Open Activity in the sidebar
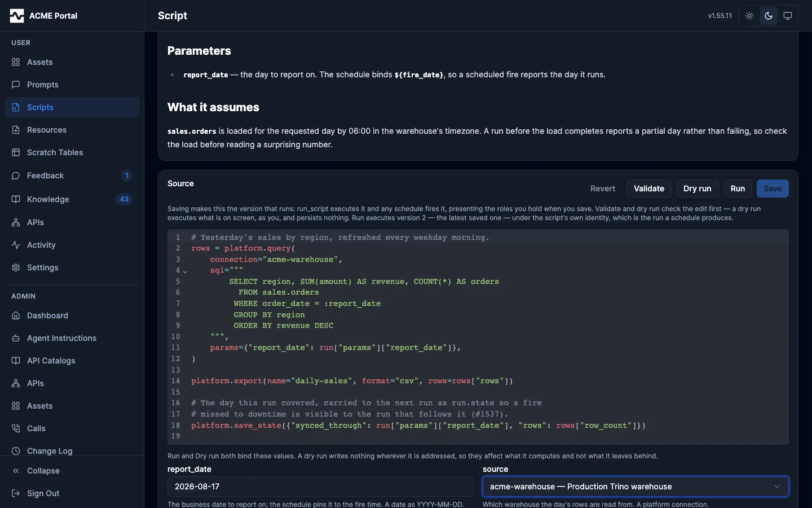 (72, 245)
